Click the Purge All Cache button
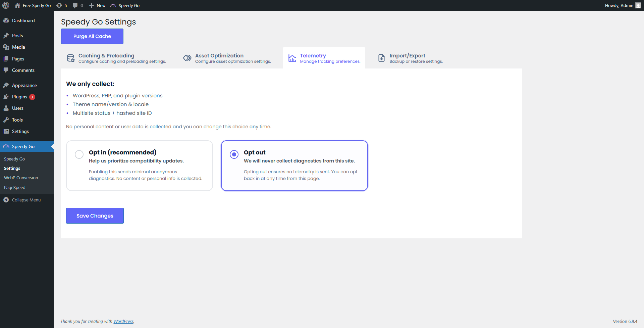This screenshot has height=328, width=644. pyautogui.click(x=92, y=36)
